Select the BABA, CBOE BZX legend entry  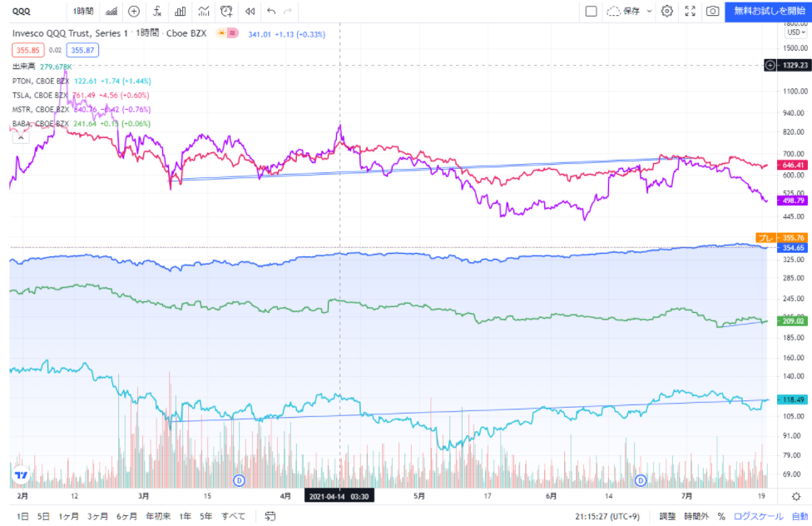pyautogui.click(x=41, y=123)
